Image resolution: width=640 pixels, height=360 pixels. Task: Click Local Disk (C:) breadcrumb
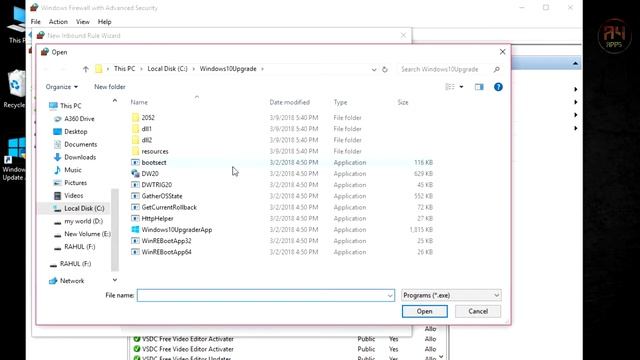[167, 69]
